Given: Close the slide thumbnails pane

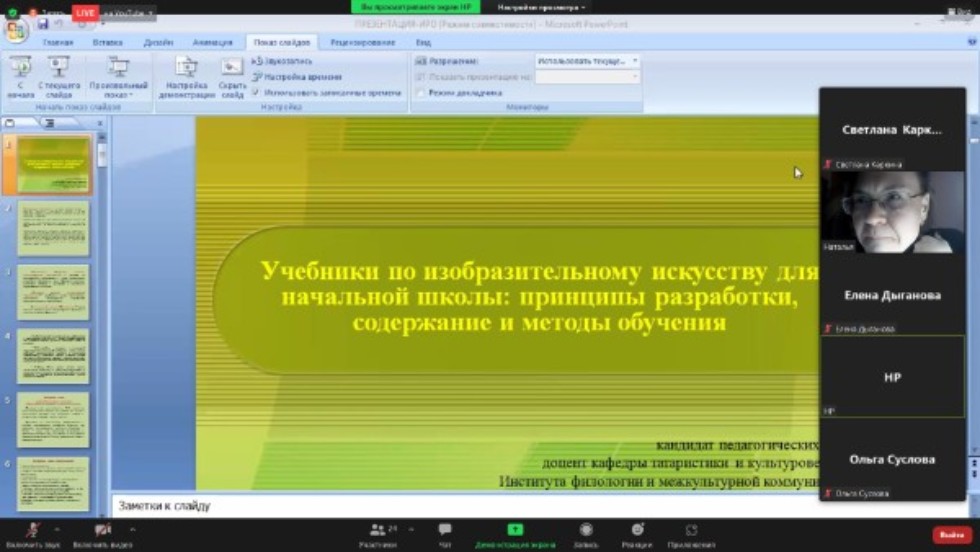Looking at the screenshot, I should (x=100, y=123).
